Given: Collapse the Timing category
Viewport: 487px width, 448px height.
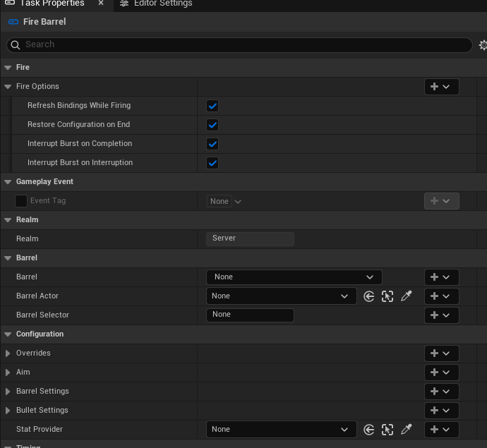Looking at the screenshot, I should point(8,447).
